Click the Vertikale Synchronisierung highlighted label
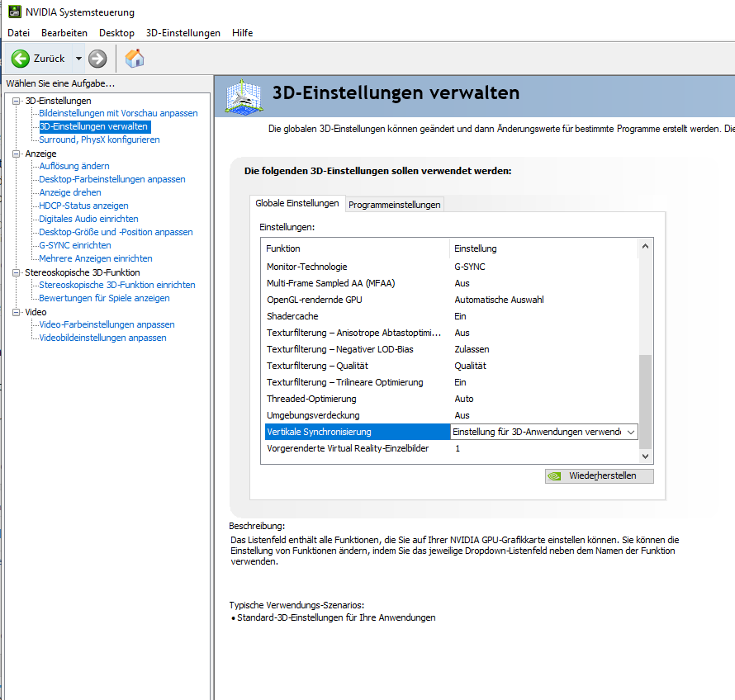 [x=320, y=432]
